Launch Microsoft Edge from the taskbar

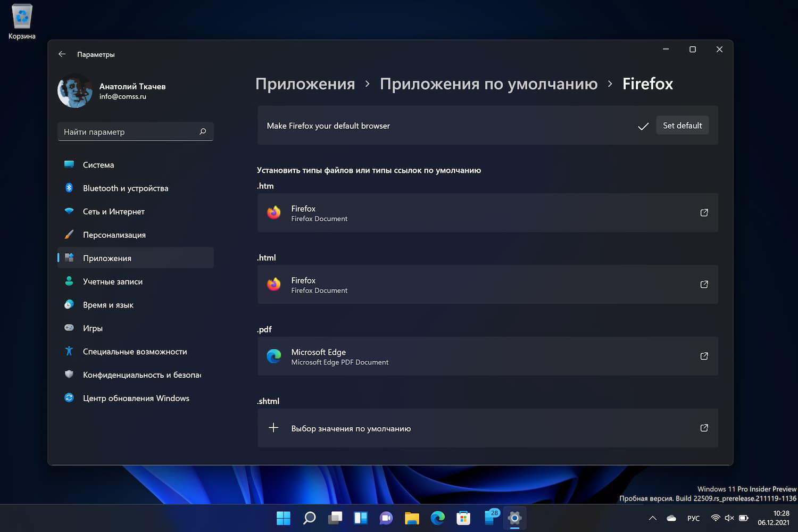pos(438,518)
